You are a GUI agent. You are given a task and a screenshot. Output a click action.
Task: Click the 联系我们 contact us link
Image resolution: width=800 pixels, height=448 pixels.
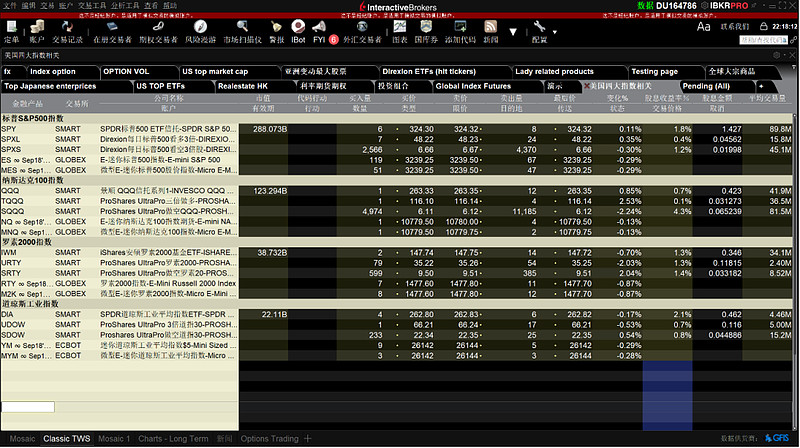point(735,27)
